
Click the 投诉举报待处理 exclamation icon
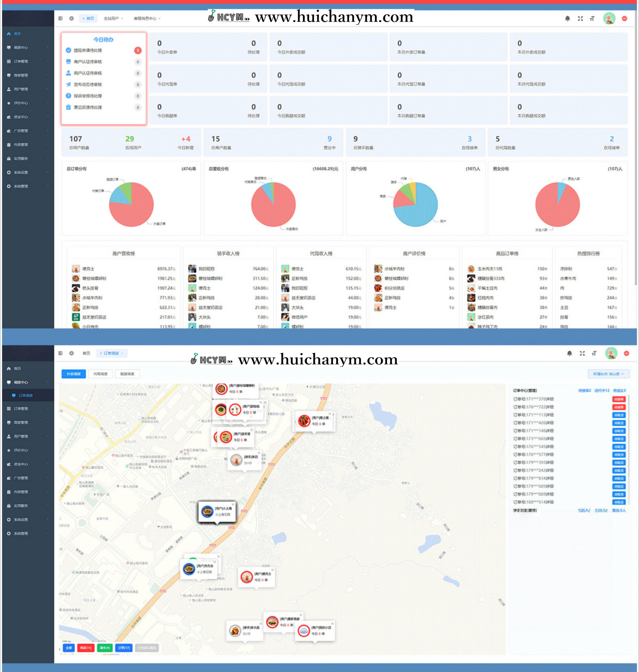pyautogui.click(x=68, y=96)
